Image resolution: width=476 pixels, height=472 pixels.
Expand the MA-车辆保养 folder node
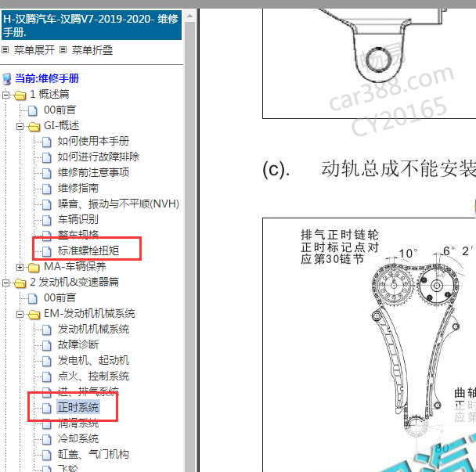20,267
